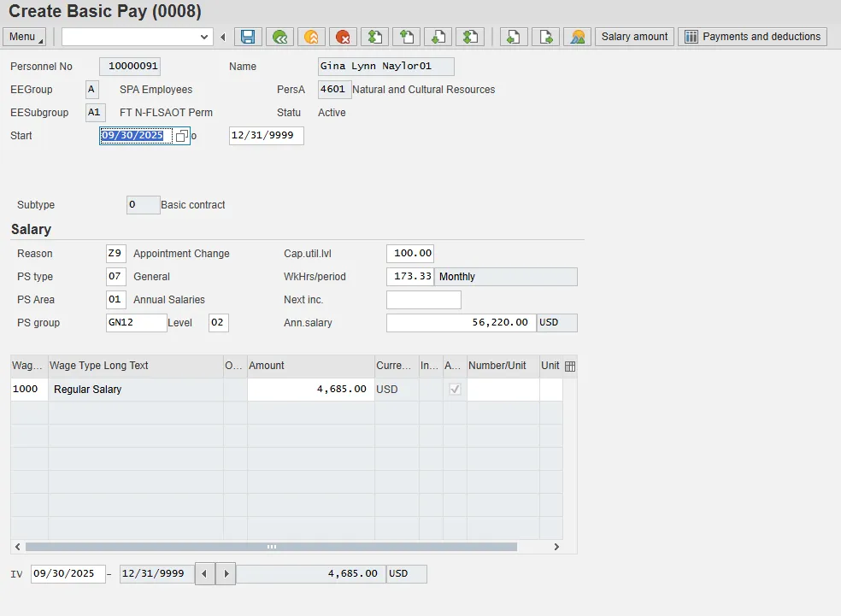Click the orange Exit icon
Screen dimensions: 841x616
click(x=311, y=37)
